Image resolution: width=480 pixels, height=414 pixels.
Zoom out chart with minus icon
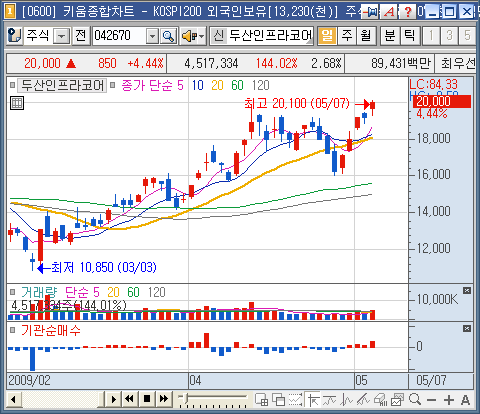[x=431, y=399]
